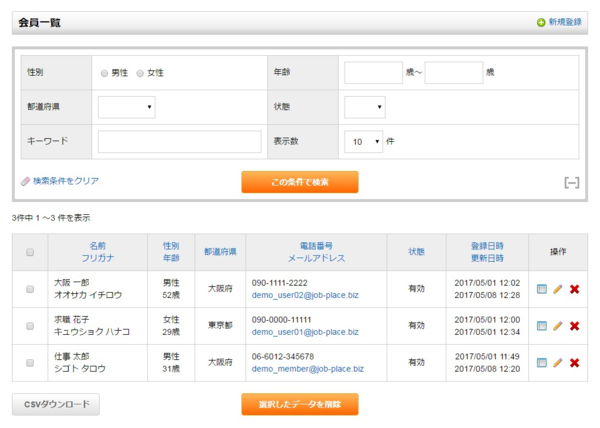Delete red X for 大阪 一郎 row

tap(574, 289)
